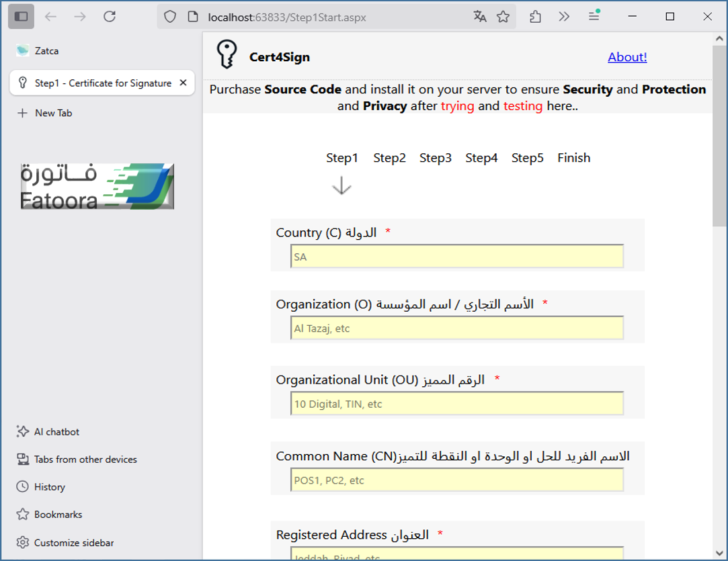The width and height of the screenshot is (728, 561).
Task: Toggle the browser sidebar panel icon
Action: (x=21, y=17)
